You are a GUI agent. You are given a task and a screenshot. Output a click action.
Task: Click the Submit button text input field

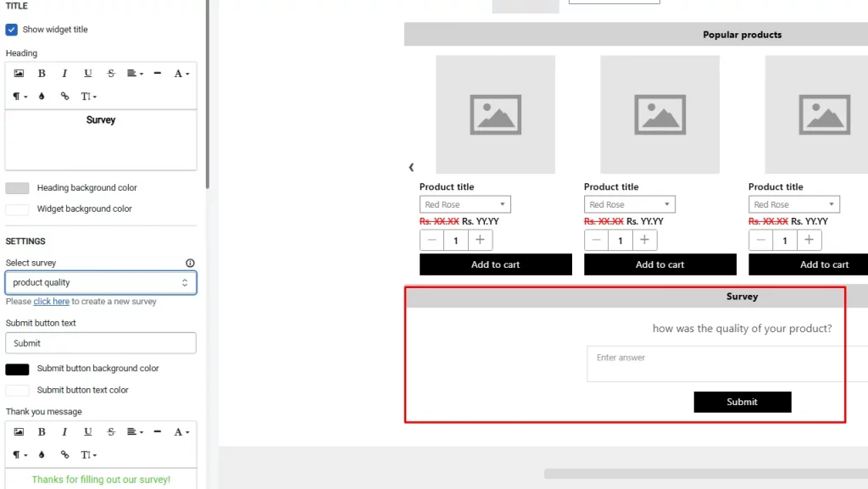(x=101, y=343)
